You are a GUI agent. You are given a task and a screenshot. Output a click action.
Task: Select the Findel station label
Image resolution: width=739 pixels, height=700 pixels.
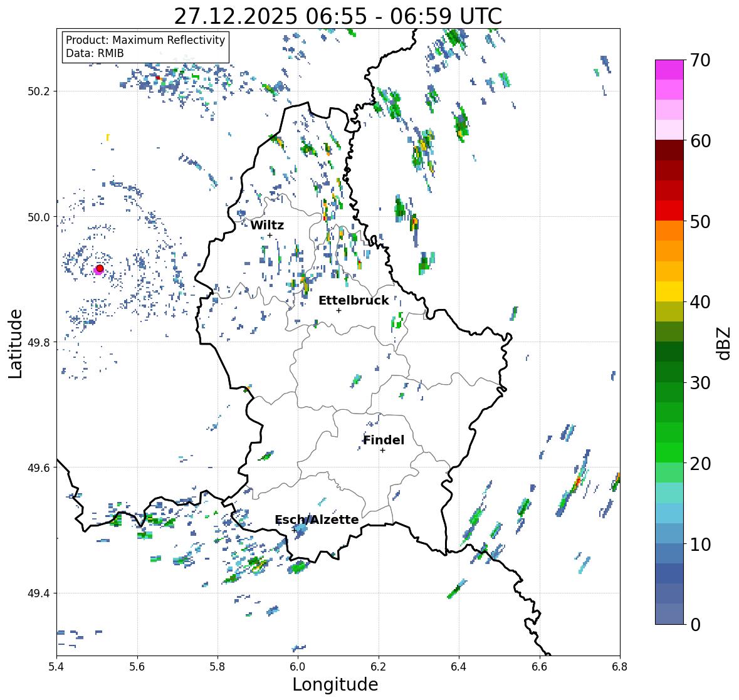384,440
